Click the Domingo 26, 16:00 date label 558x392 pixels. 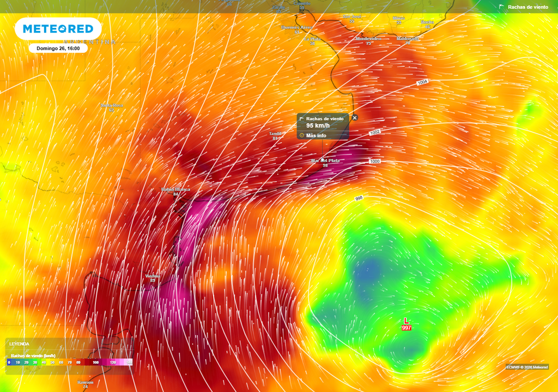(58, 48)
